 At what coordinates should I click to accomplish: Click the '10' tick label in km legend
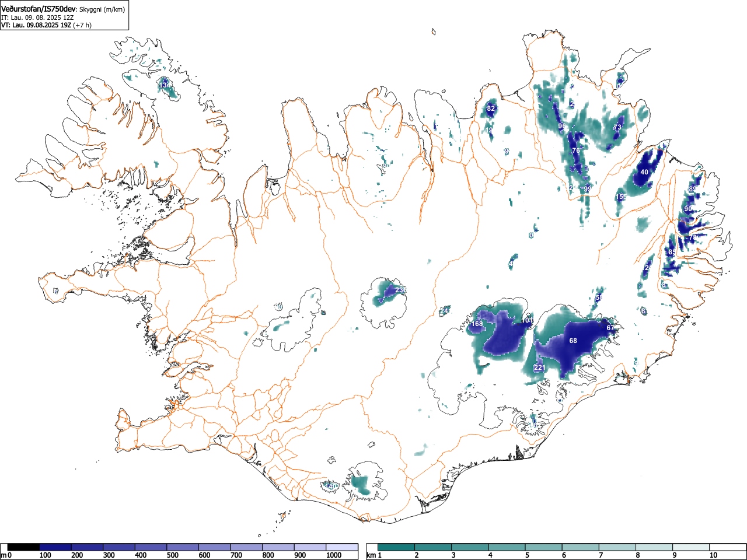tap(713, 555)
